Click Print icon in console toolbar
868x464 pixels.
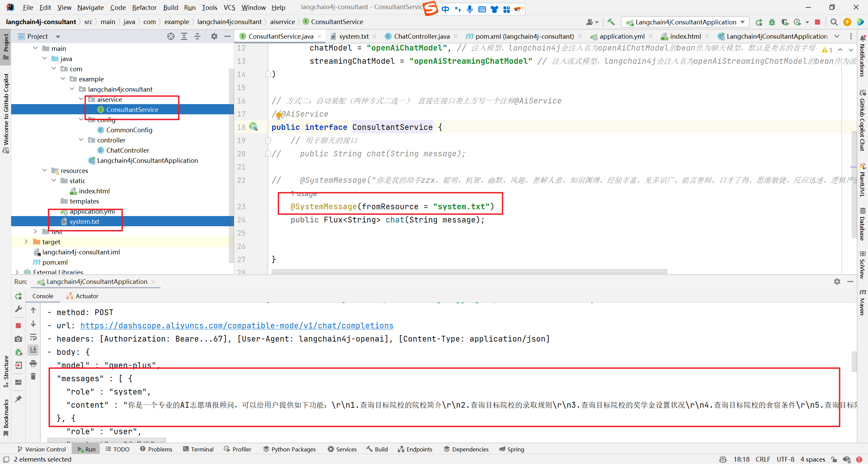click(x=33, y=363)
